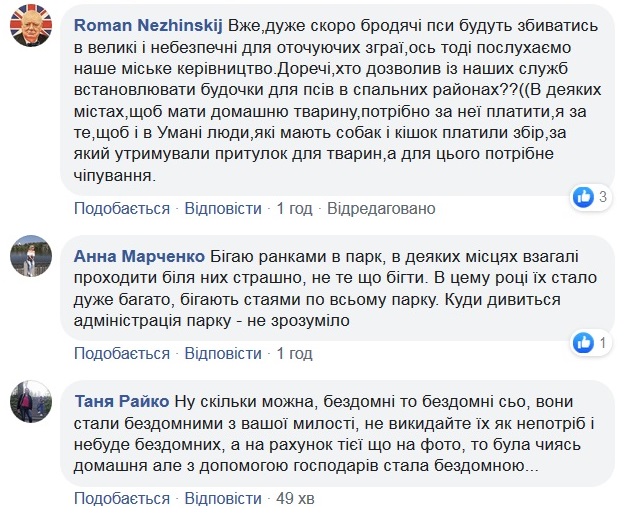
Task: Open the '49 хв' comment timestamp
Action: [x=297, y=496]
